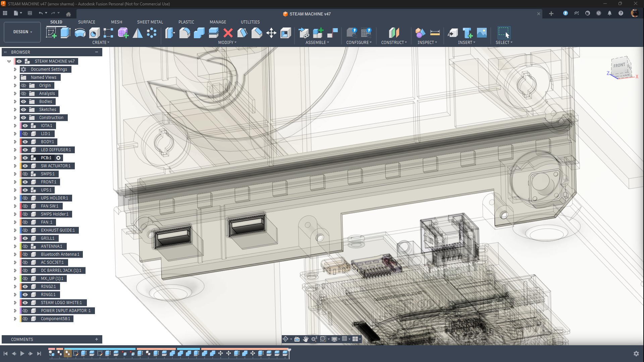Select the Mirror tool
Screen dimensions: 644x362
tap(138, 33)
